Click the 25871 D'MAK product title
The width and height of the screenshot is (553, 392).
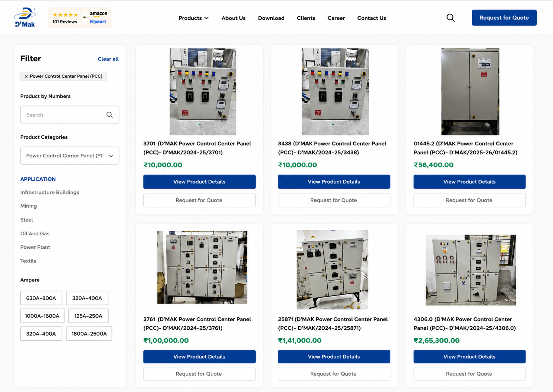pos(333,323)
